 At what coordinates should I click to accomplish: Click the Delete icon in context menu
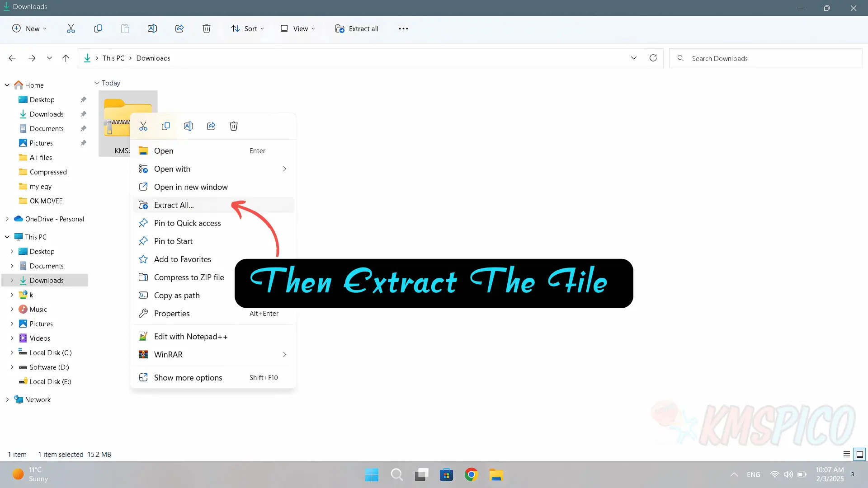234,126
